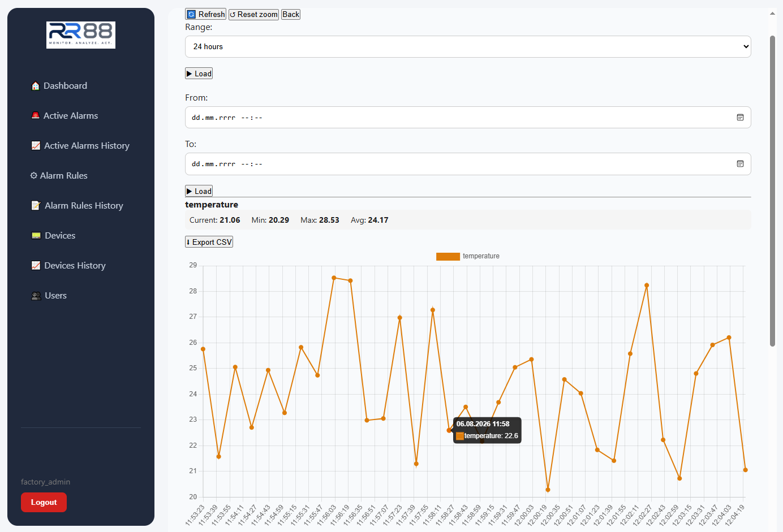Click the highest data point near 11:56:03
Image resolution: width=783 pixels, height=532 pixels.
334,278
